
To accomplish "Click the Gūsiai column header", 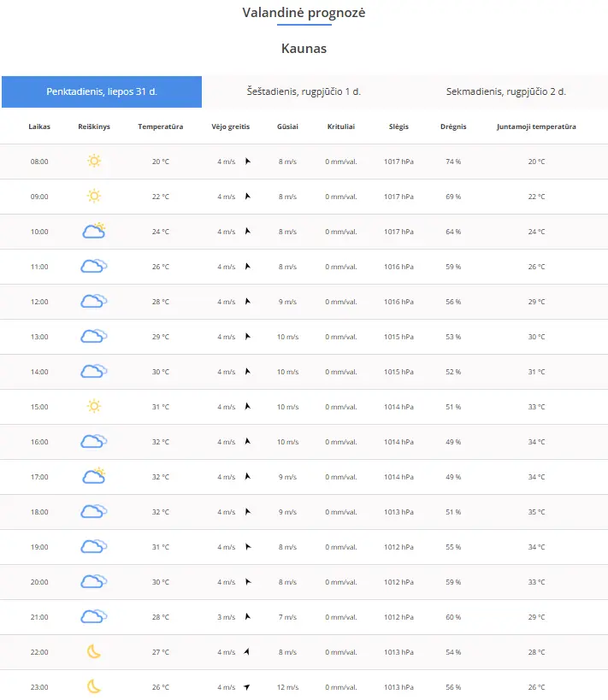I will (287, 126).
